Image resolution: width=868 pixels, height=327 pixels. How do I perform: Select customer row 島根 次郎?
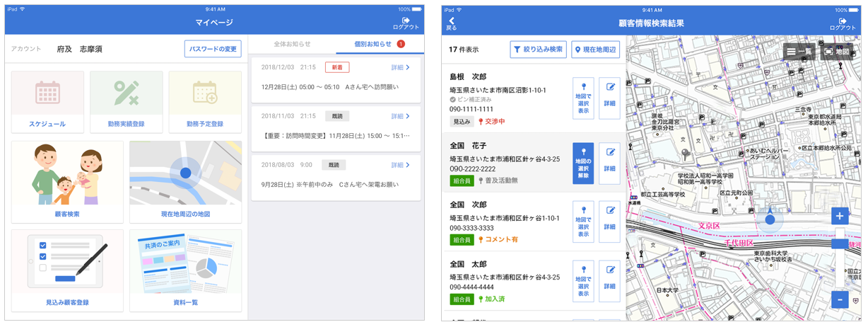tap(534, 98)
